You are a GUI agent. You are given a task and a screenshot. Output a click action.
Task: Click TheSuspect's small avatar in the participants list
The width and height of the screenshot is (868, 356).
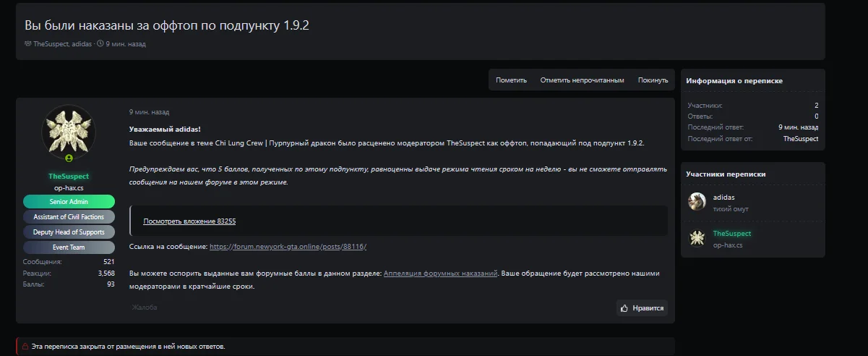coord(697,238)
